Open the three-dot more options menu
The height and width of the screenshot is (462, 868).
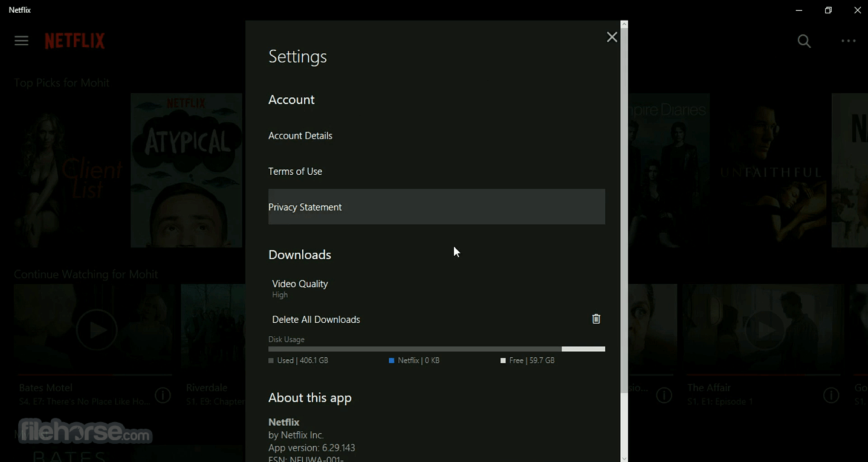point(849,41)
